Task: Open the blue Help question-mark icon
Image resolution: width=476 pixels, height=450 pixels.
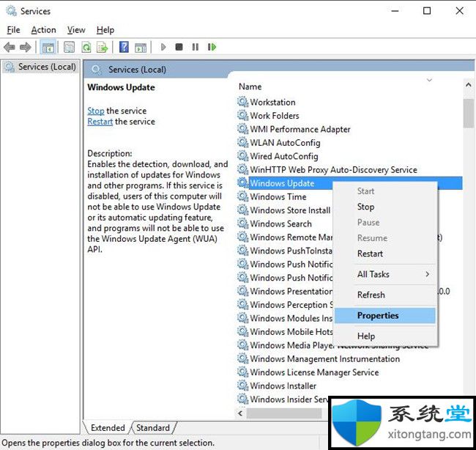Action: point(124,47)
